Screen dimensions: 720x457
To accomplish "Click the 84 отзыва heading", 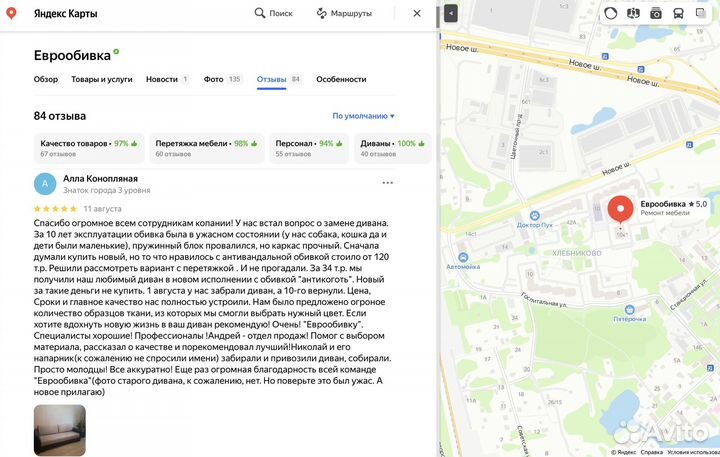I will pos(60,116).
